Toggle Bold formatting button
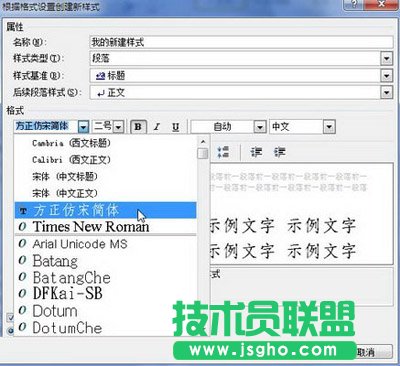This screenshot has height=366, width=400. 138,127
